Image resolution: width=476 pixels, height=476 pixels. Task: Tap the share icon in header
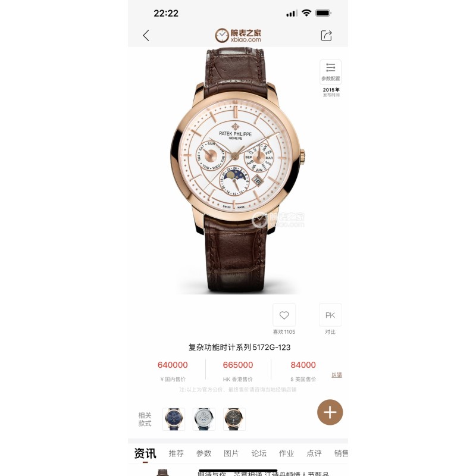326,35
